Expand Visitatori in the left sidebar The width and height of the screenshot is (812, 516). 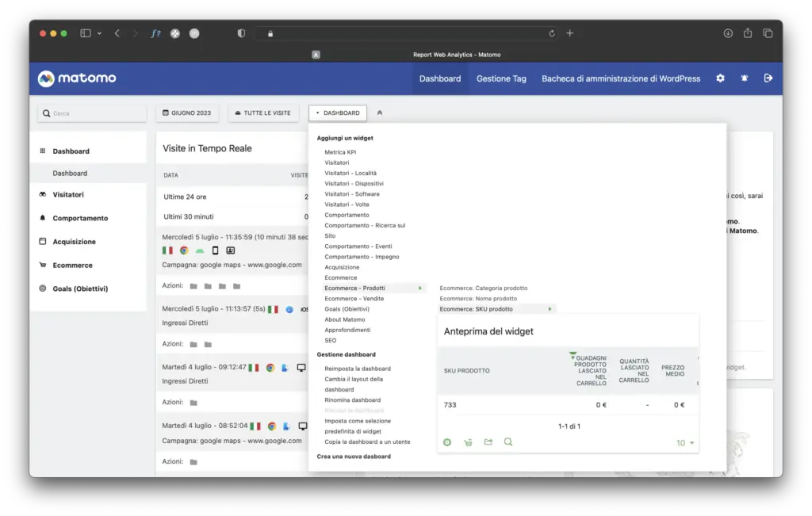(68, 194)
